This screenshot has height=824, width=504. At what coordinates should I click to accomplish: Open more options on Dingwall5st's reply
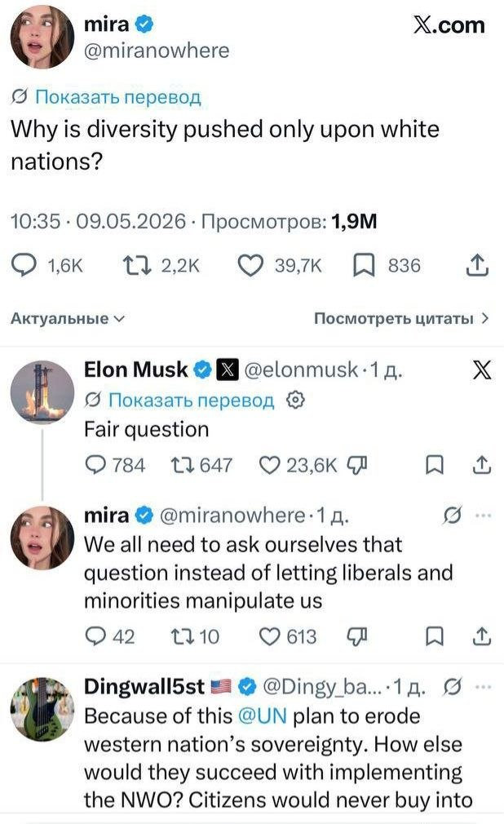[x=483, y=686]
